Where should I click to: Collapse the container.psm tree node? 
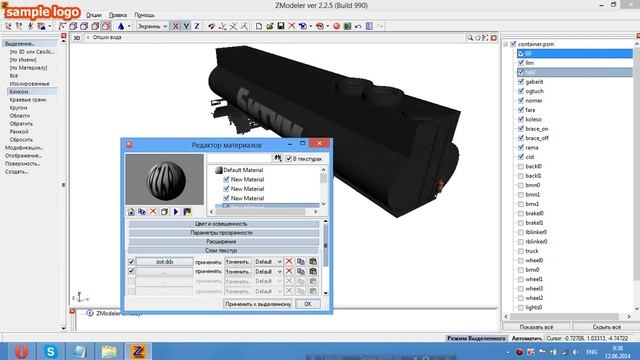[506, 44]
